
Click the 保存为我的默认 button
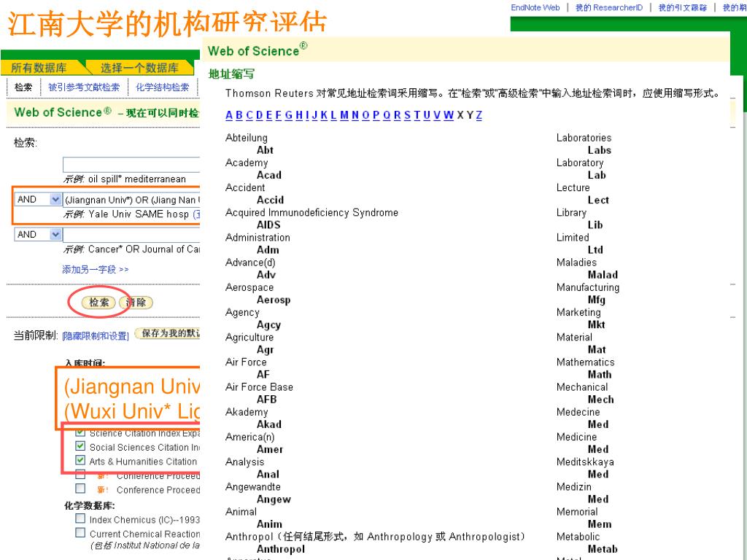pos(168,333)
